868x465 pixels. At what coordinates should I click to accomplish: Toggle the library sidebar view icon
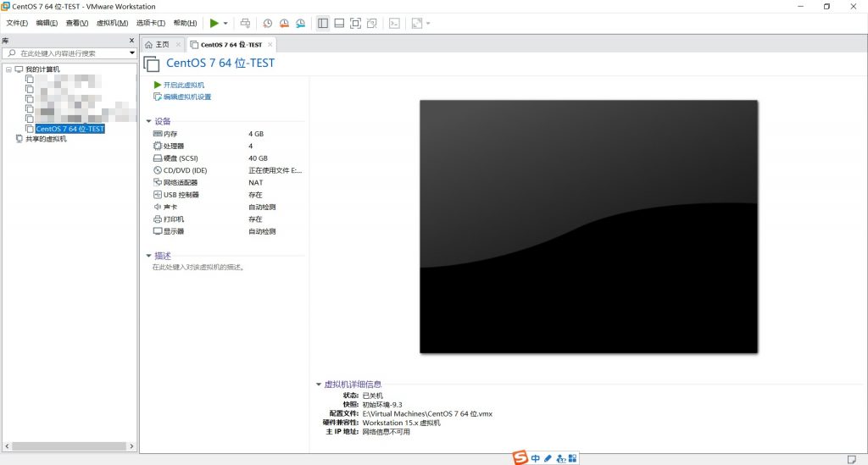pyautogui.click(x=323, y=23)
